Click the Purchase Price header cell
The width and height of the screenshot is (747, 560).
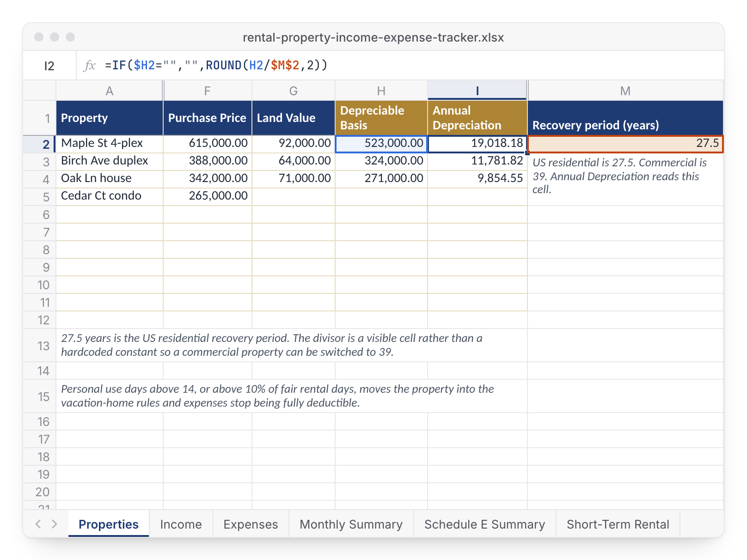tap(208, 118)
